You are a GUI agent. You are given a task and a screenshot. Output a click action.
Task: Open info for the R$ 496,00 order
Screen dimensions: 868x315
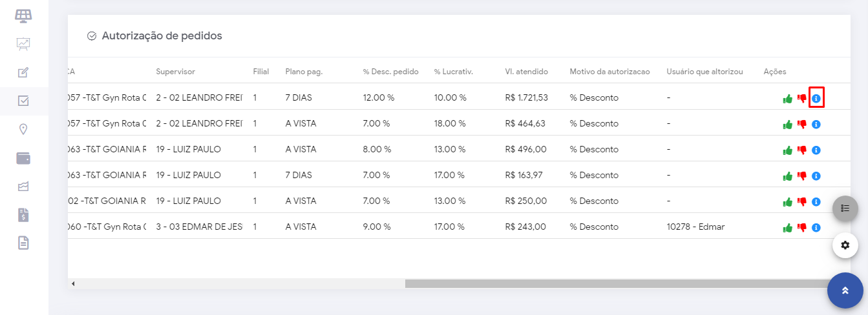point(816,150)
